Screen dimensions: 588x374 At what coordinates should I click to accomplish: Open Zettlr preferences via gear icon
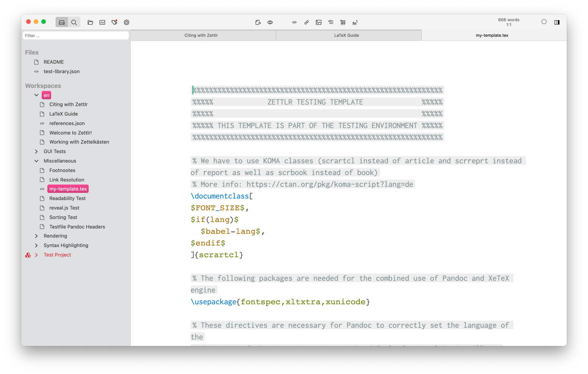pyautogui.click(x=127, y=22)
